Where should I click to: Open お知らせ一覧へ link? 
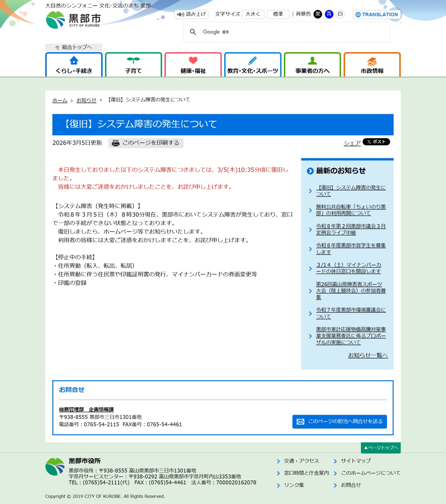(368, 355)
